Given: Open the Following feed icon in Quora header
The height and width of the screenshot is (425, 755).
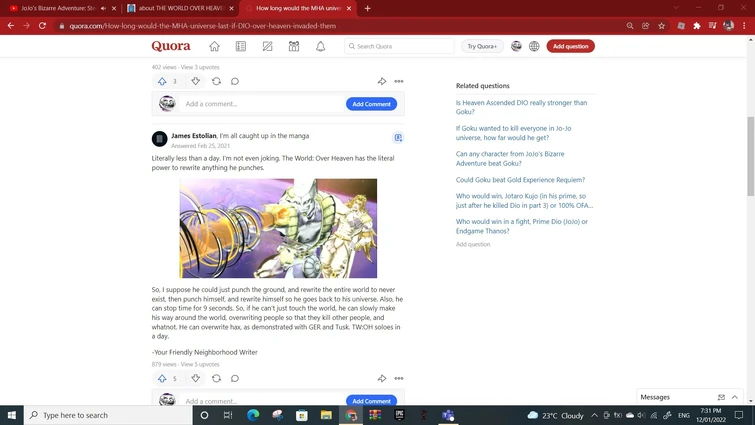Looking at the screenshot, I should [241, 46].
